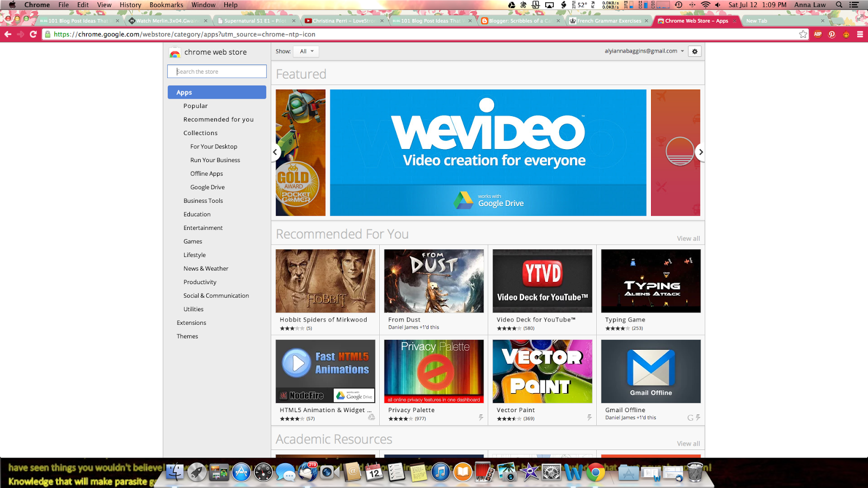Open the Vector Paint app tile
Screen dimensions: 868x488
click(x=542, y=381)
